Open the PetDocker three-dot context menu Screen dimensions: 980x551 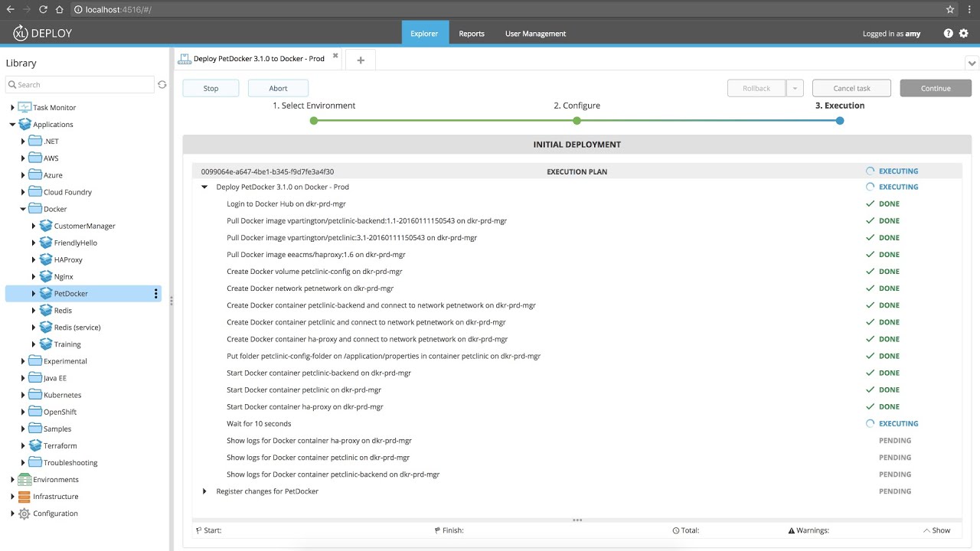[x=156, y=294]
